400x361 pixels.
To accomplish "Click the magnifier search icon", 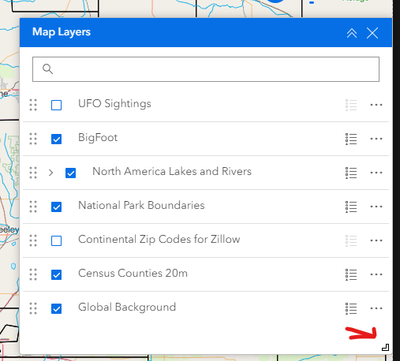I will (48, 69).
